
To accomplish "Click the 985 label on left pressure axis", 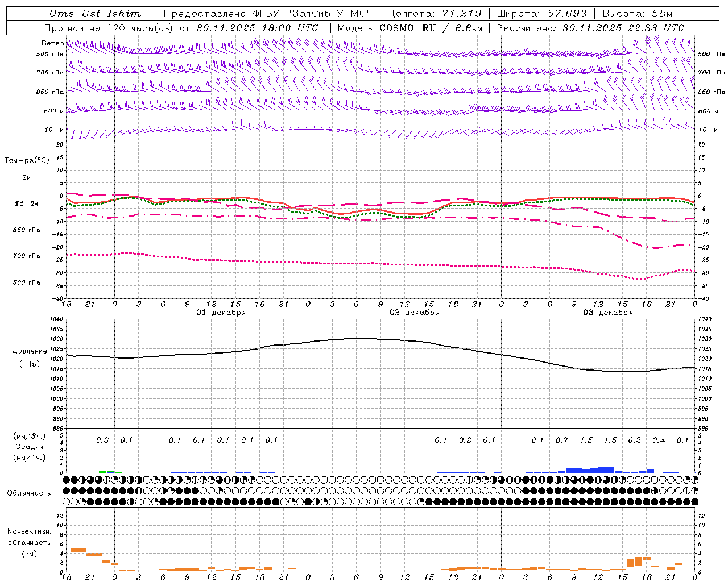I will 57,429.
